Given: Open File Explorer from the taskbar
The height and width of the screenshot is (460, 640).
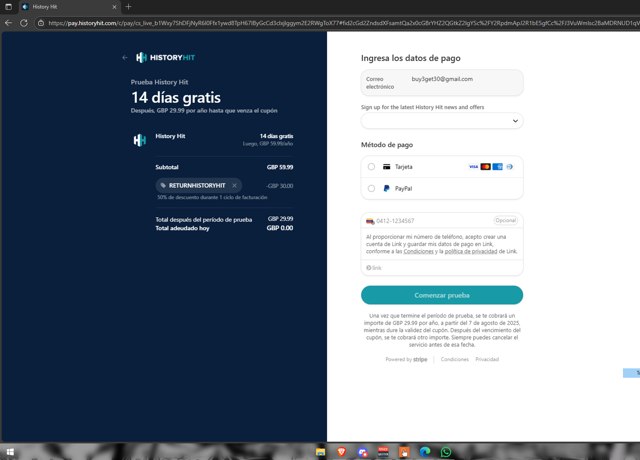Looking at the screenshot, I should coord(320,452).
